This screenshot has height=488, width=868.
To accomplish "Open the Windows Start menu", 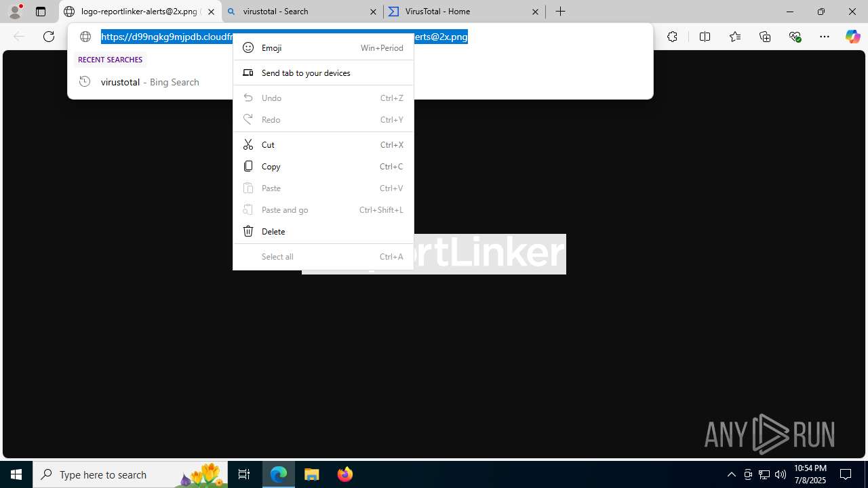I will (16, 474).
